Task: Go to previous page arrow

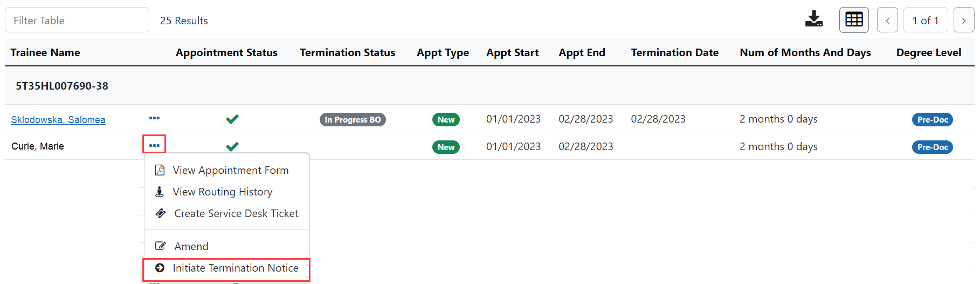Action: coord(887,21)
